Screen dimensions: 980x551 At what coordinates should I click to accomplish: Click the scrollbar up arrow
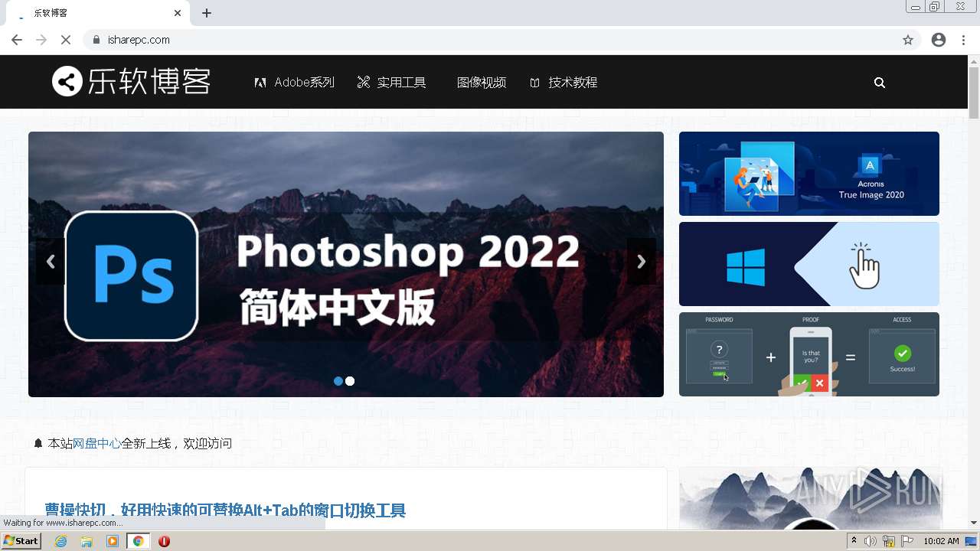click(x=974, y=61)
